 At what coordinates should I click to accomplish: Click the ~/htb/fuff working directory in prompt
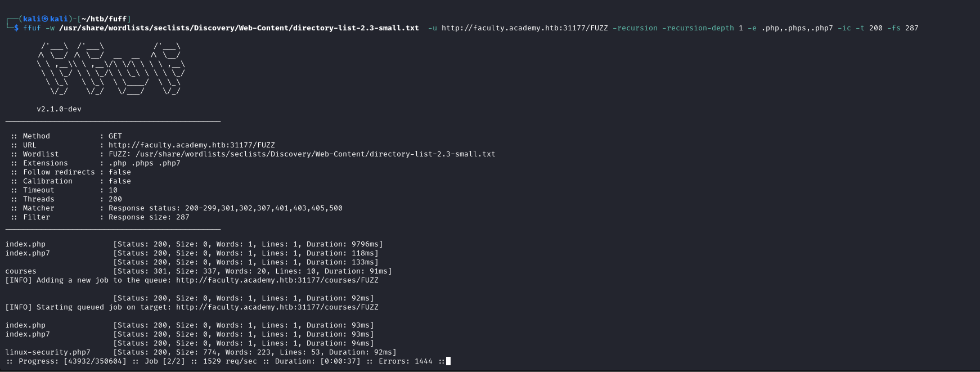(104, 19)
